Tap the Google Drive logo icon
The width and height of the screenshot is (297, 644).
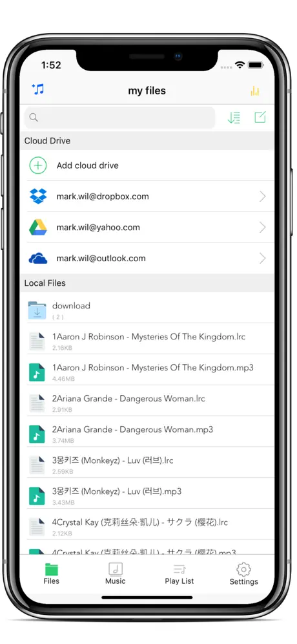click(38, 228)
